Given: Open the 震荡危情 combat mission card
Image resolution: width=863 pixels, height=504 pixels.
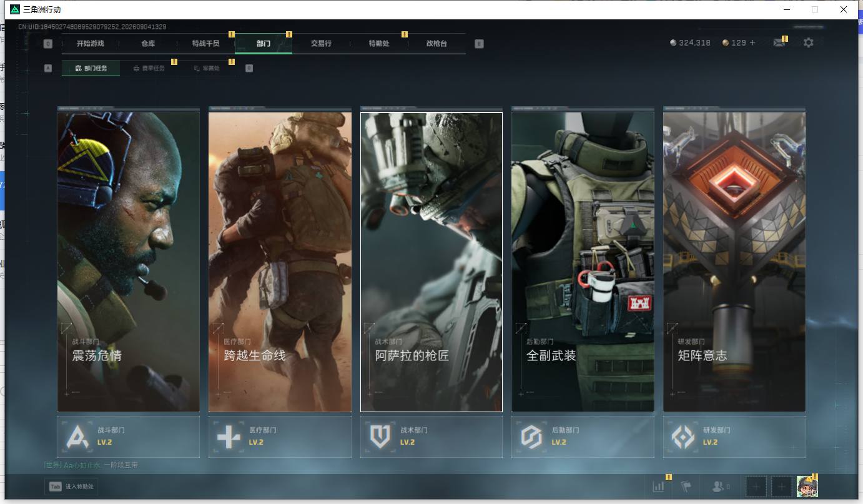Looking at the screenshot, I should (129, 262).
